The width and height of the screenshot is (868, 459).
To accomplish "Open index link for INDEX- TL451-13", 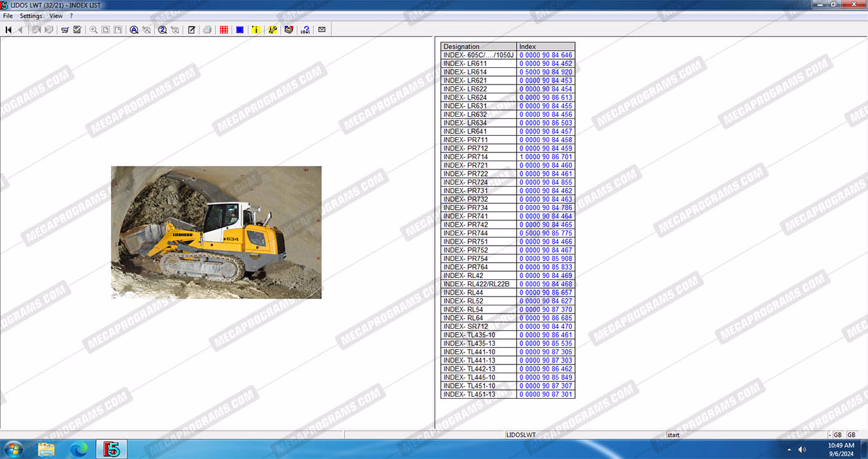I will point(545,394).
